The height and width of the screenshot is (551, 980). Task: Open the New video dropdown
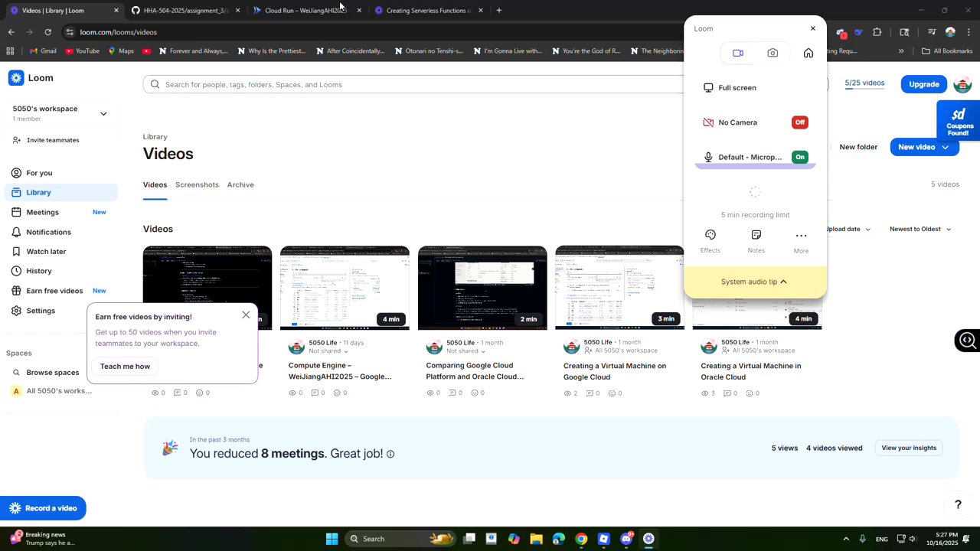924,147
